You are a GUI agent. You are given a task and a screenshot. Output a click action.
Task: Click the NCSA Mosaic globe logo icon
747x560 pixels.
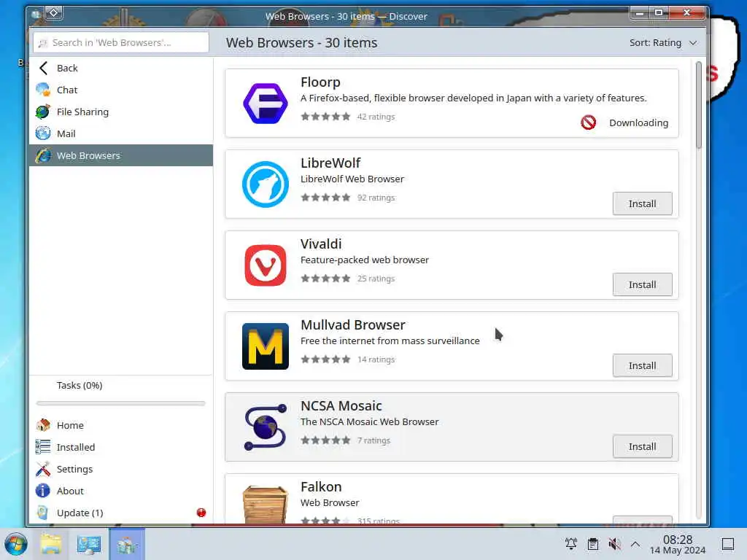(266, 427)
